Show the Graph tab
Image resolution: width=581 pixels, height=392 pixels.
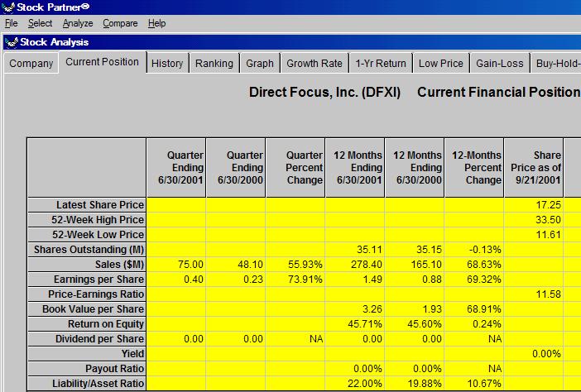[x=260, y=64]
